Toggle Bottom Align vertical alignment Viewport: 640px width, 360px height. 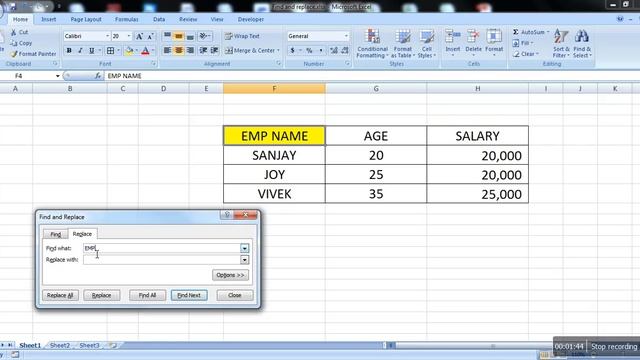coord(190,36)
